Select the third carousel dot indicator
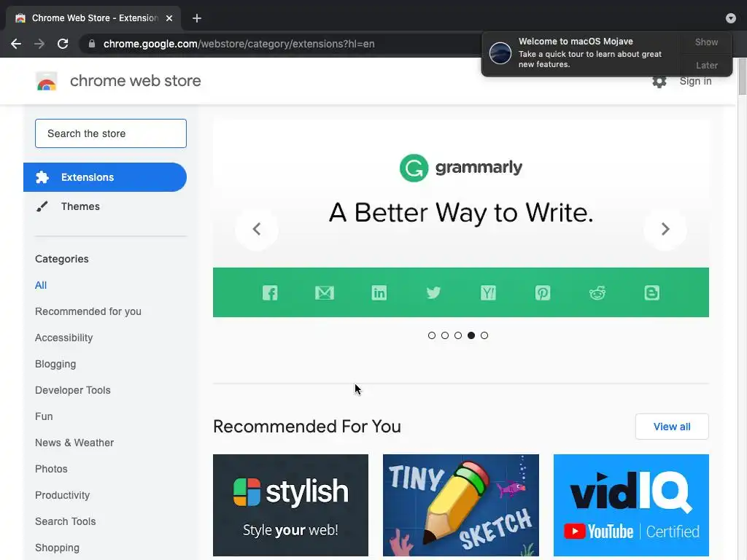747x560 pixels. click(x=458, y=335)
